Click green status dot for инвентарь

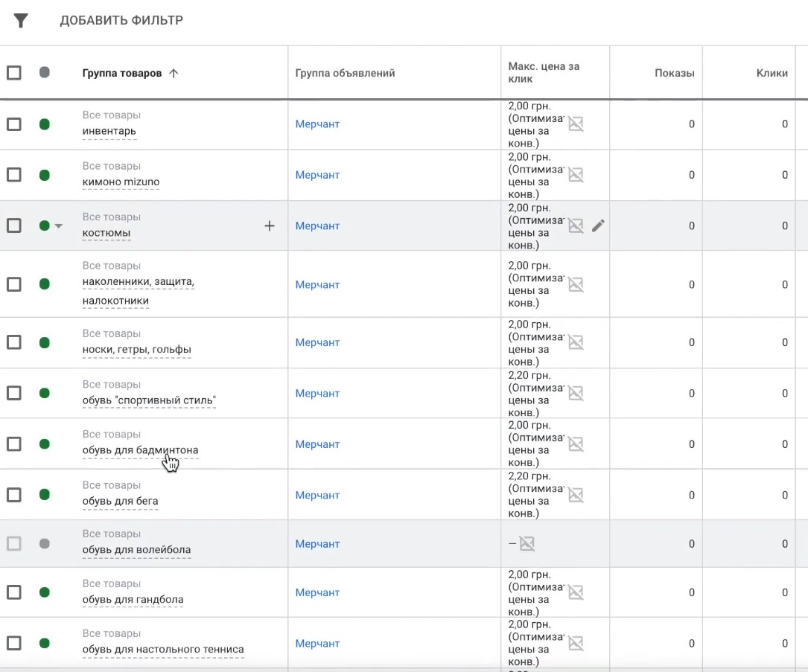pos(45,124)
